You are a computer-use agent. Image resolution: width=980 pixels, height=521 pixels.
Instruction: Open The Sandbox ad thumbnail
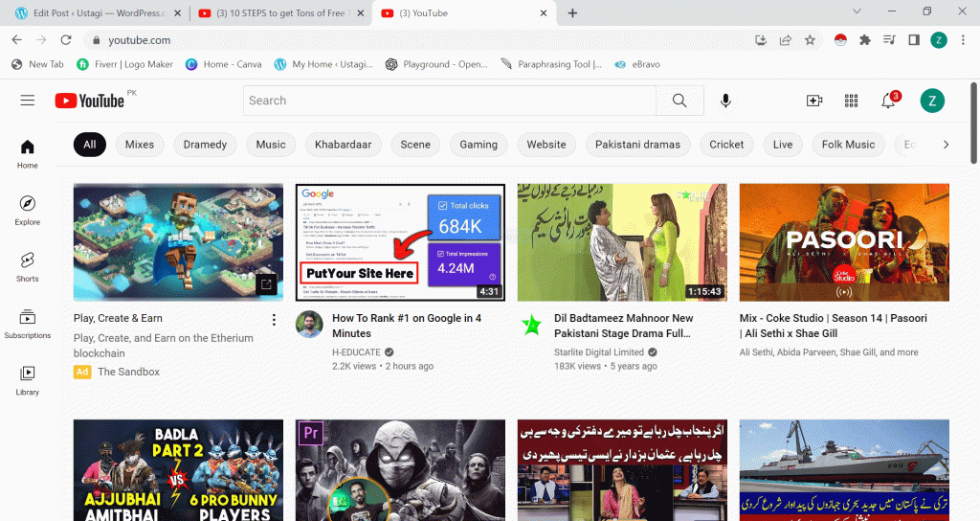(178, 242)
